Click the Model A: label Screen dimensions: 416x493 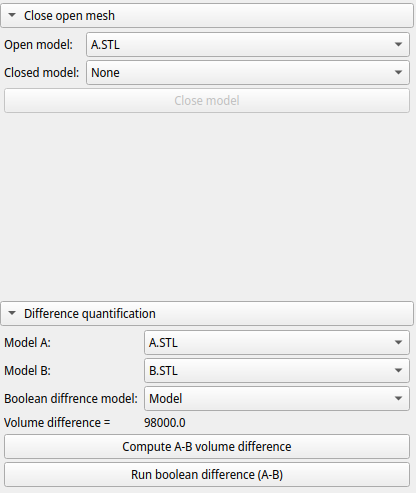coord(27,343)
